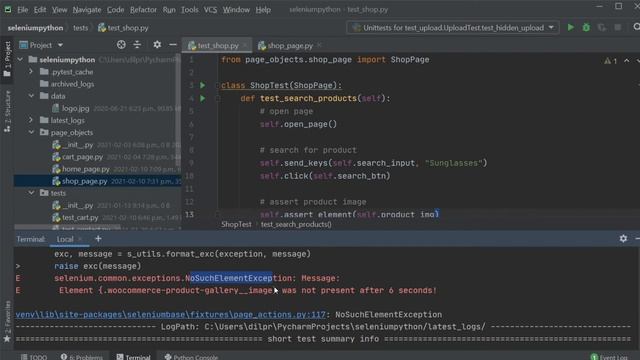Click Run with Coverage icon
This screenshot has width=640, height=360.
coord(602,27)
